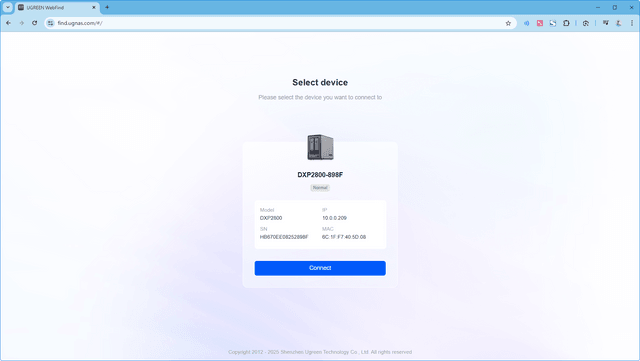640x361 pixels.
Task: Select the UGREEN WebFind tab
Action: pyautogui.click(x=57, y=7)
